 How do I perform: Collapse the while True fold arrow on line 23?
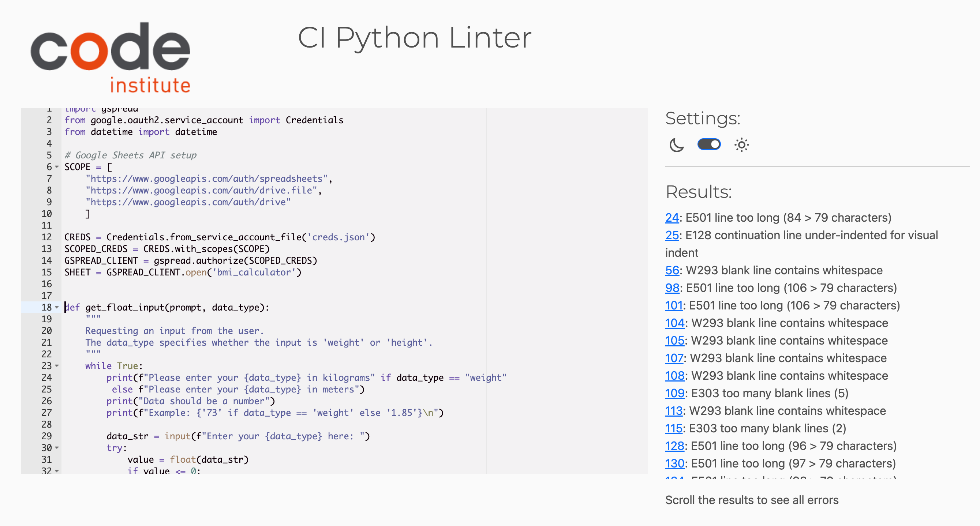[x=57, y=366]
